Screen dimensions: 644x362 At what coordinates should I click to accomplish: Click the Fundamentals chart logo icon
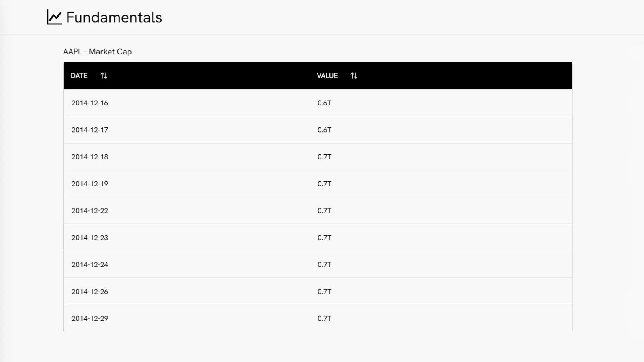(54, 17)
